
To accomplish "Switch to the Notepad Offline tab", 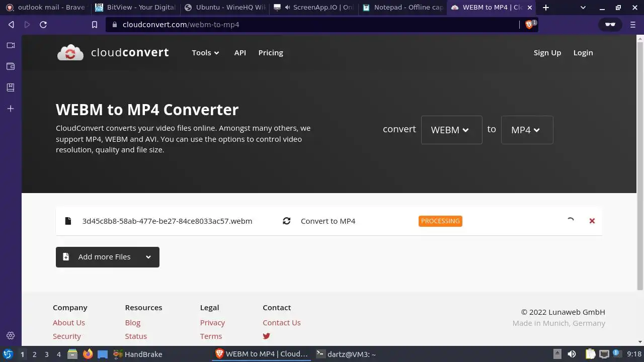I will click(402, 8).
